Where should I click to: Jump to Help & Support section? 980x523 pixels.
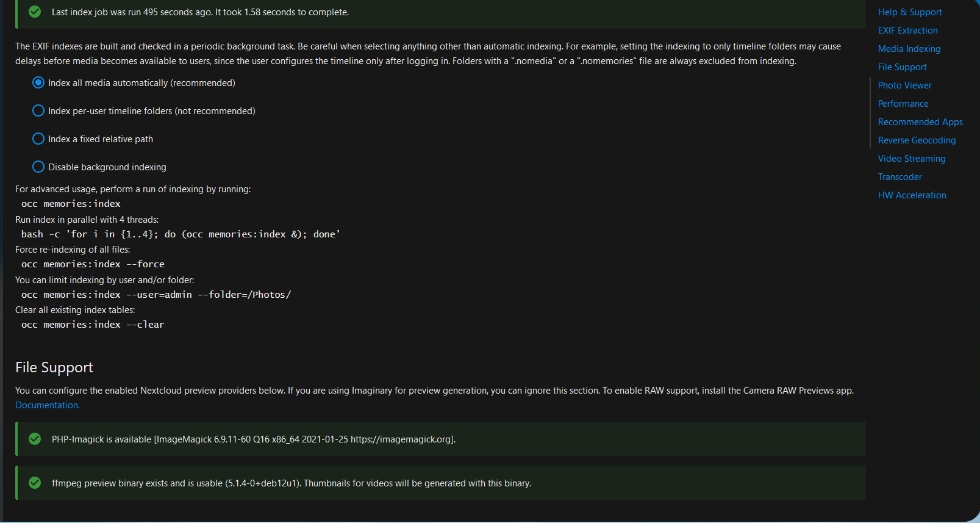[x=909, y=12]
